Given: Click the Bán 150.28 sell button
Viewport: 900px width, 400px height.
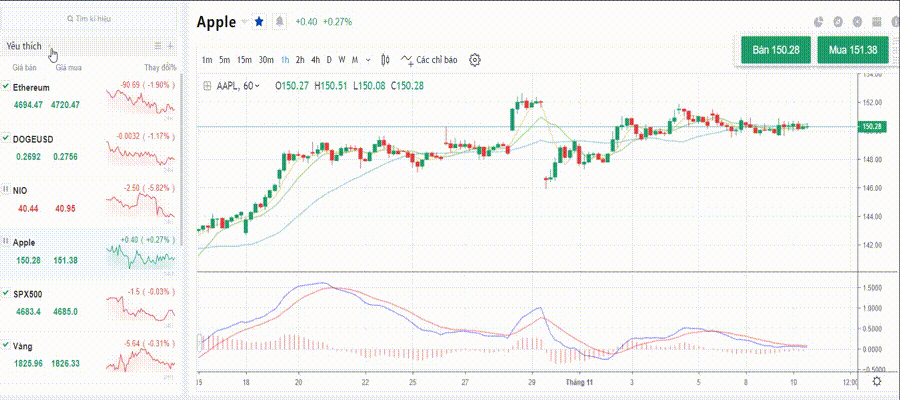Looking at the screenshot, I should [775, 50].
